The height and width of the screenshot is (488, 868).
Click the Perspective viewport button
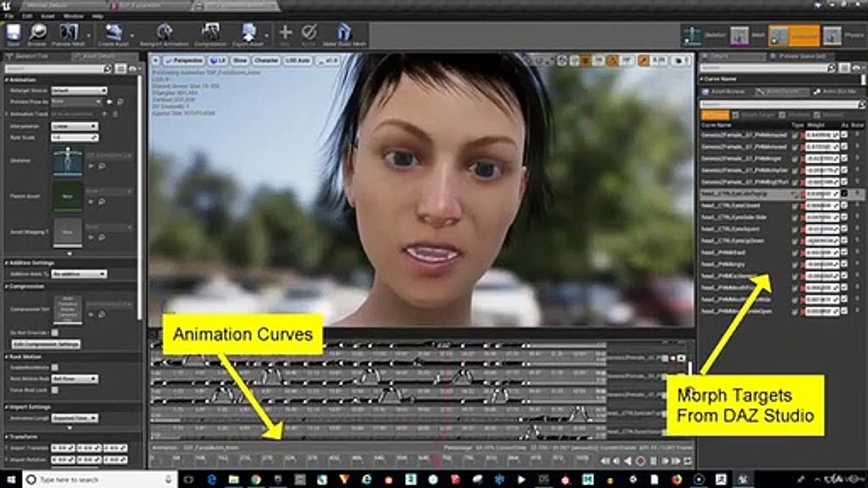pos(183,60)
